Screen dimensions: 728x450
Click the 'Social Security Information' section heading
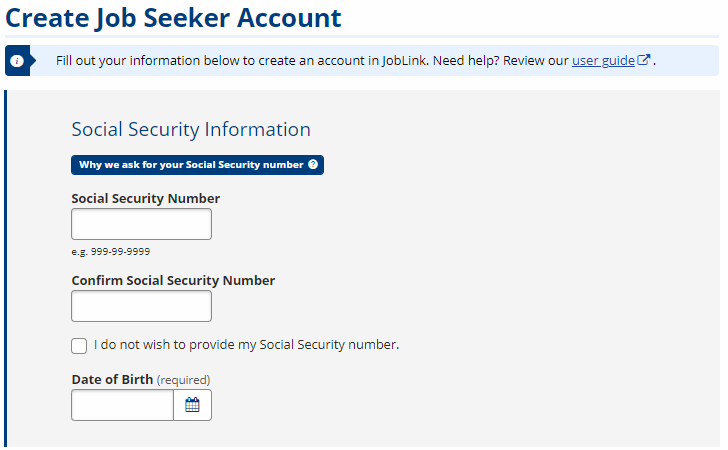coord(191,129)
